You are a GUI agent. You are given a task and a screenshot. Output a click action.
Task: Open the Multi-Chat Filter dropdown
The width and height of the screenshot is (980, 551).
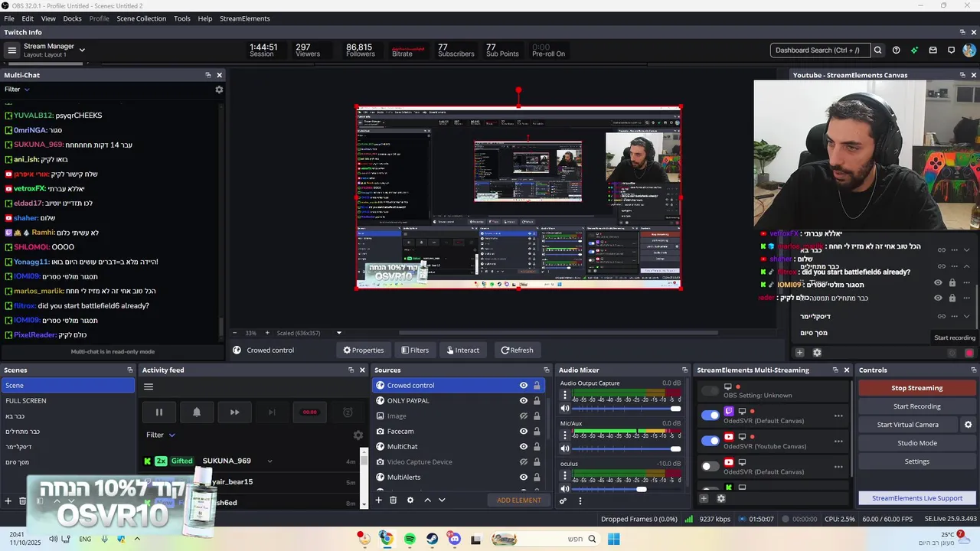click(17, 90)
